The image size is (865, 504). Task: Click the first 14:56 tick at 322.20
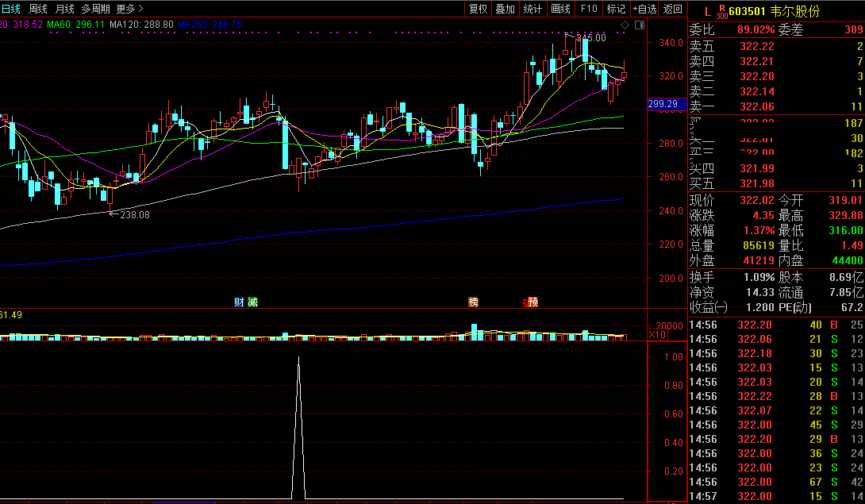(776, 325)
